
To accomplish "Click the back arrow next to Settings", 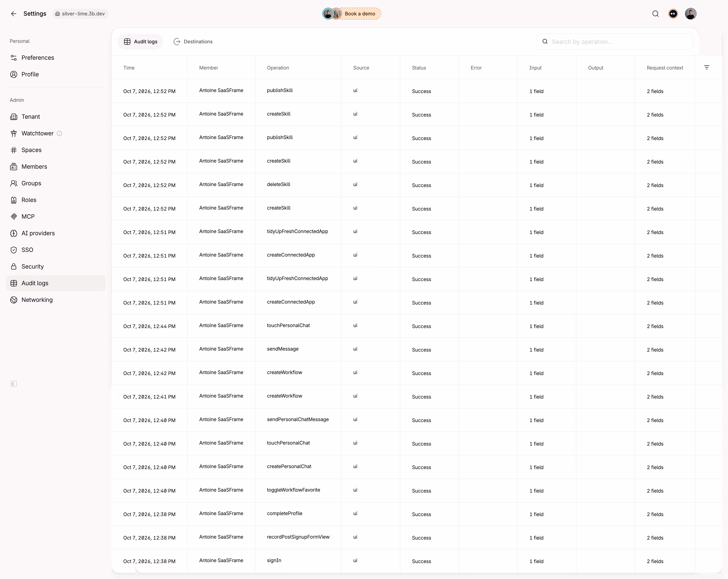I will point(13,13).
